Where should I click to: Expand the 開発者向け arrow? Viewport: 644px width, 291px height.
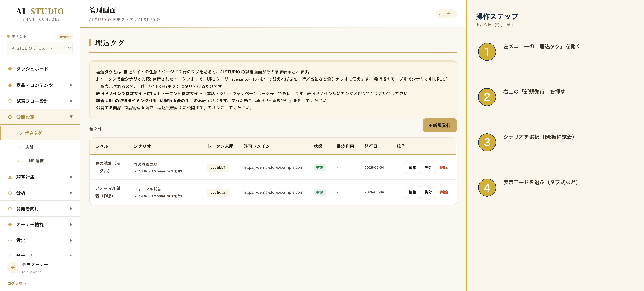[71, 209]
